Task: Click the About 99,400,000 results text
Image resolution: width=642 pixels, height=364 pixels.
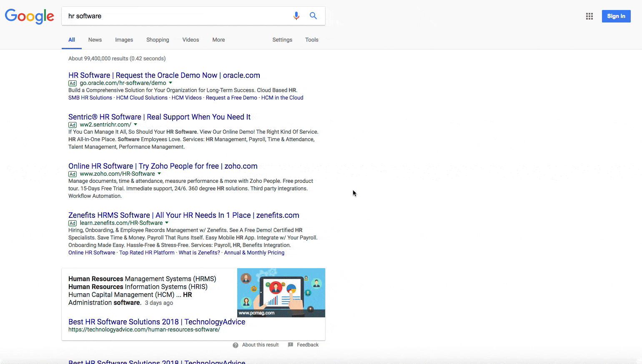Action: pos(117,59)
